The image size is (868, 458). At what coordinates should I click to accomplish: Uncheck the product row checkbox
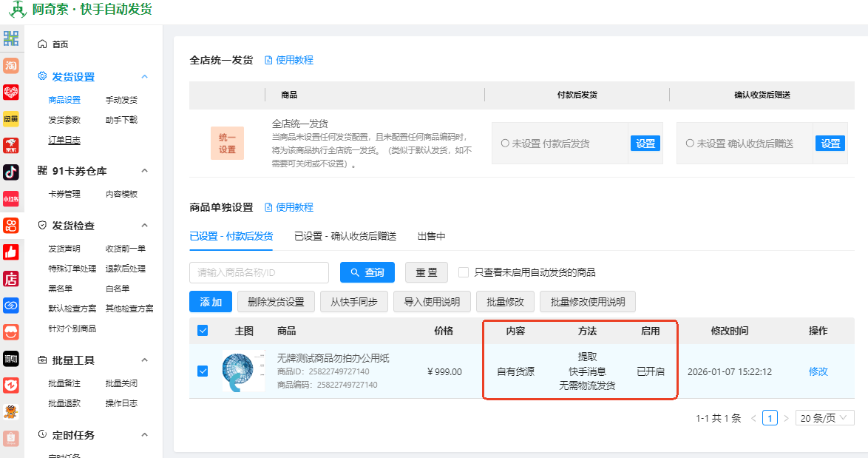tap(203, 371)
